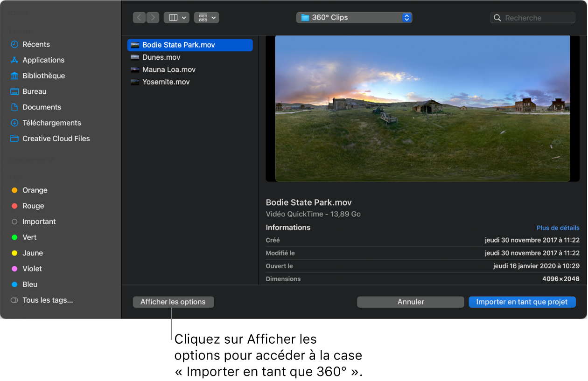The width and height of the screenshot is (588, 381).
Task: Go forward using the forward arrow
Action: [x=153, y=17]
